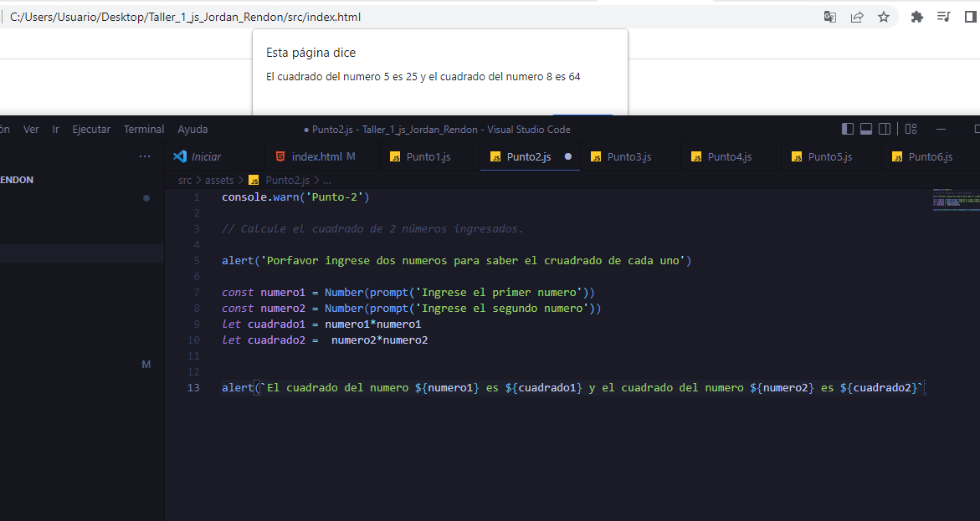Toggle the browser side panel icon

point(971,17)
